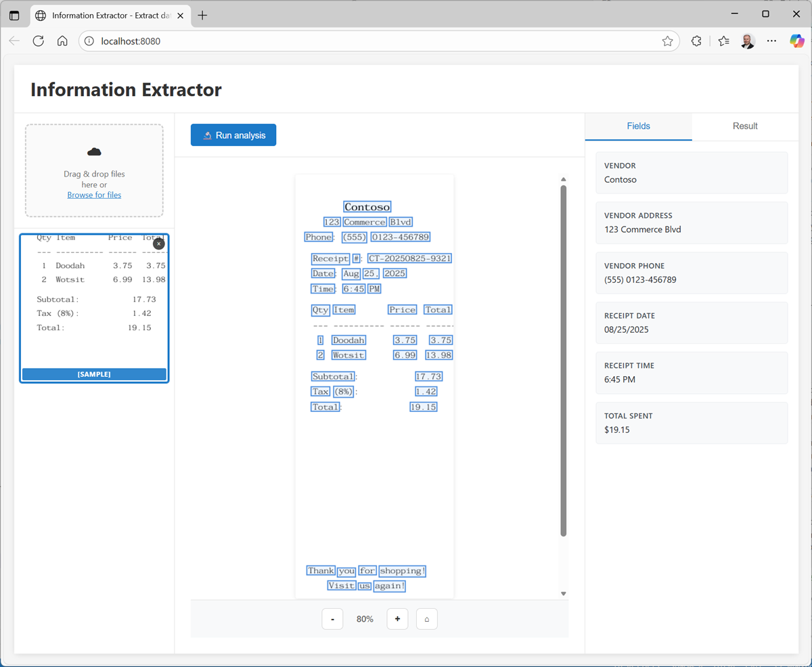Zoom out using the minus button

click(x=332, y=618)
